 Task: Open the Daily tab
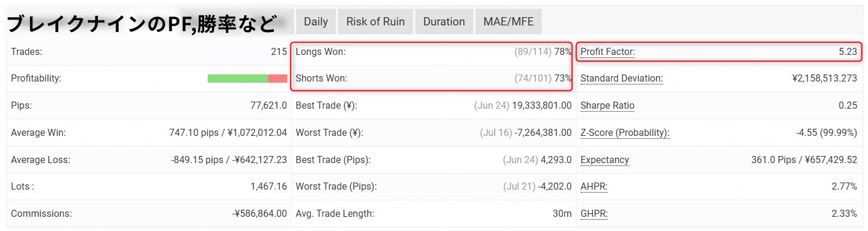(316, 22)
